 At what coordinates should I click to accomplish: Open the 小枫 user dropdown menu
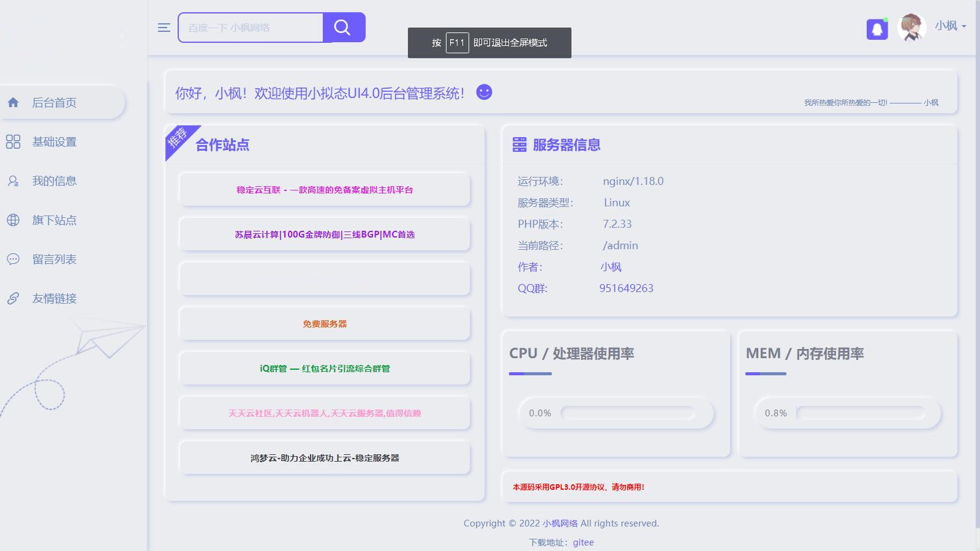[x=951, y=26]
